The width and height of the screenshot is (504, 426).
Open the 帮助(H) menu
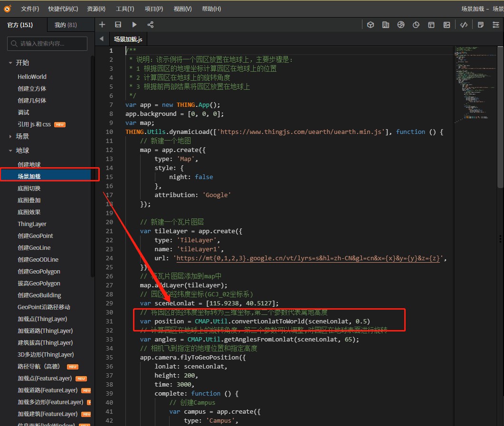(x=211, y=9)
